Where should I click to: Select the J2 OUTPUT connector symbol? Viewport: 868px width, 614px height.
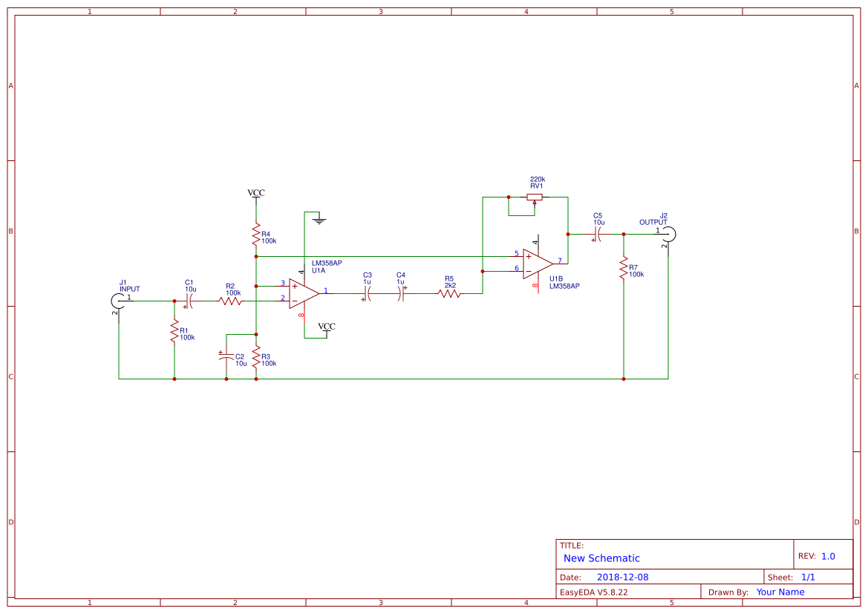pos(670,234)
